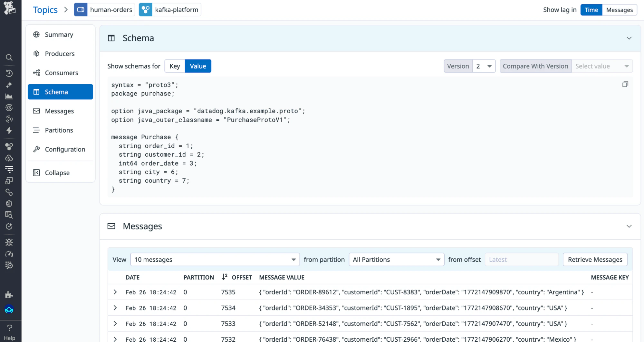Show schemas for Key
644x342 pixels.
(175, 66)
